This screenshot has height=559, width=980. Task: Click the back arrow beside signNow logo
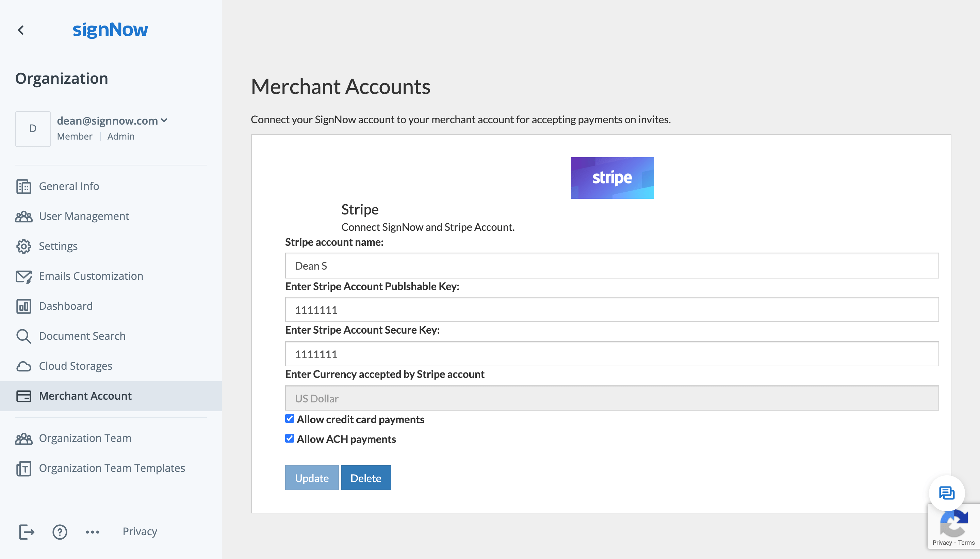pos(21,30)
